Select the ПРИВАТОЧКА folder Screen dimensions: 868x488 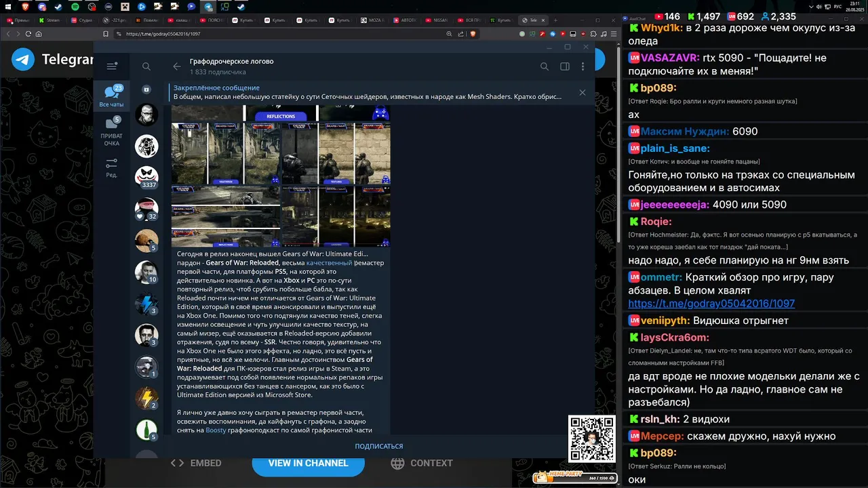coord(112,130)
